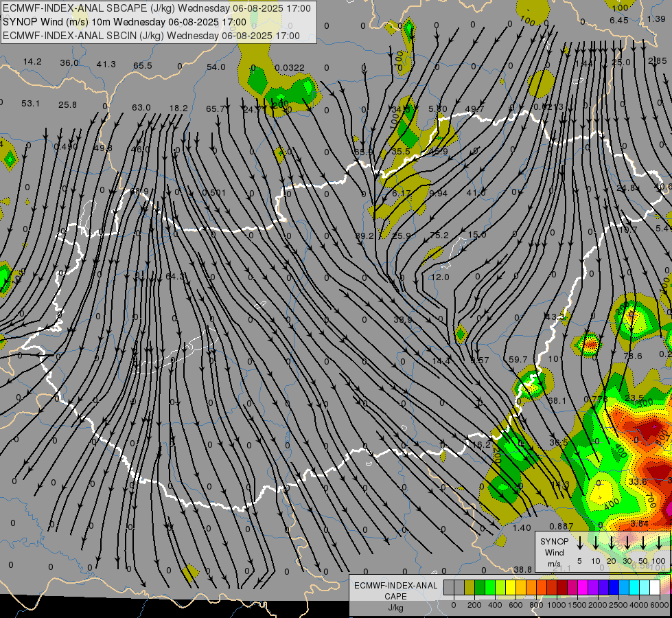
Task: Click the map value 25.8
Action: [x=67, y=104]
